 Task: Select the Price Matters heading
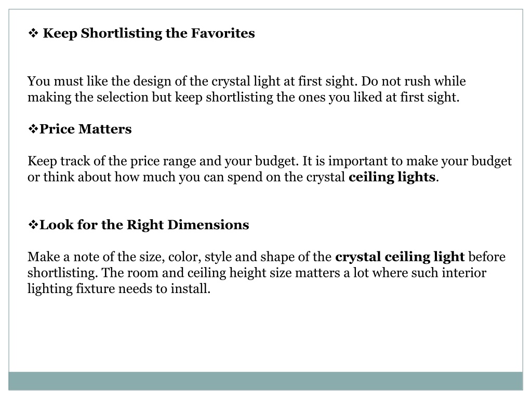click(x=86, y=129)
